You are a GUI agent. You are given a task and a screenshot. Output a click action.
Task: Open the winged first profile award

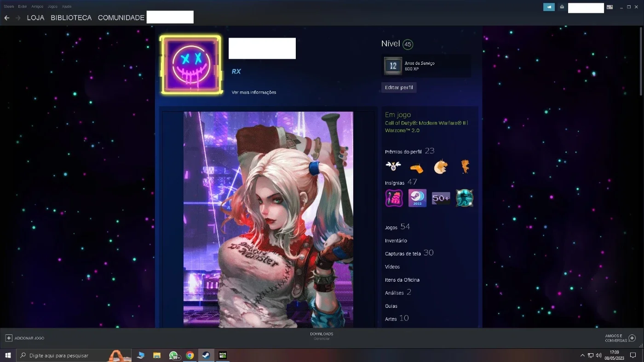[393, 166]
